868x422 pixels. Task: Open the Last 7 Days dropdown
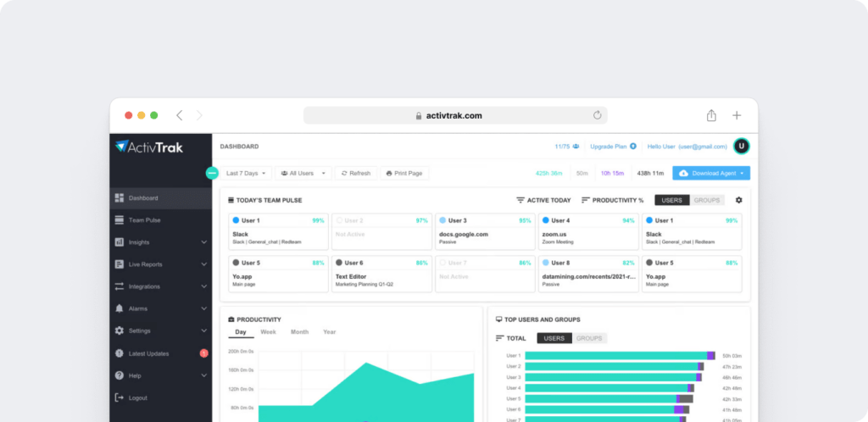247,173
